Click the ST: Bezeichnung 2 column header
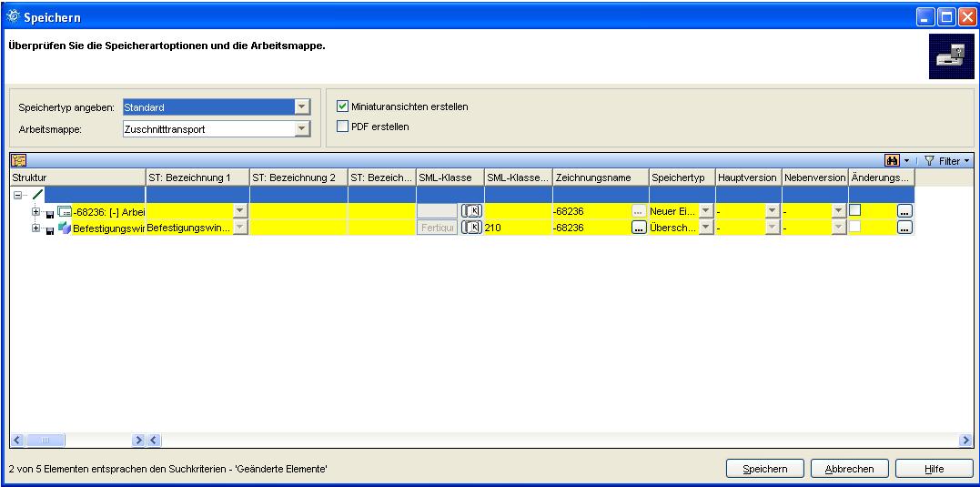This screenshot has width=980, height=487. pos(298,178)
